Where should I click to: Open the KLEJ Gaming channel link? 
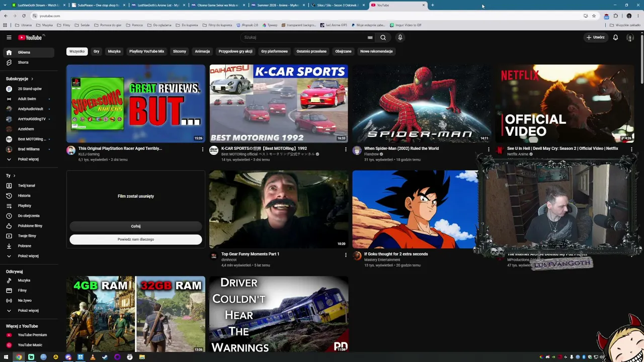(89, 154)
